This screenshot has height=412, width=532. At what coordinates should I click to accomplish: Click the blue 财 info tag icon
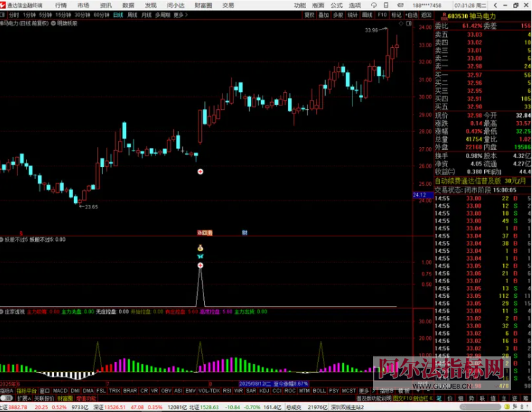244,232
